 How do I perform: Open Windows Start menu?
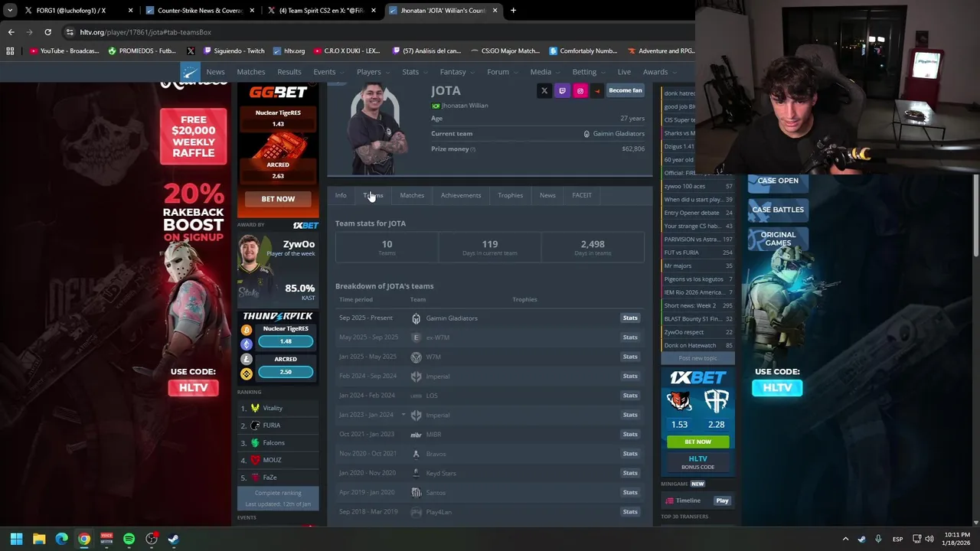click(x=16, y=539)
